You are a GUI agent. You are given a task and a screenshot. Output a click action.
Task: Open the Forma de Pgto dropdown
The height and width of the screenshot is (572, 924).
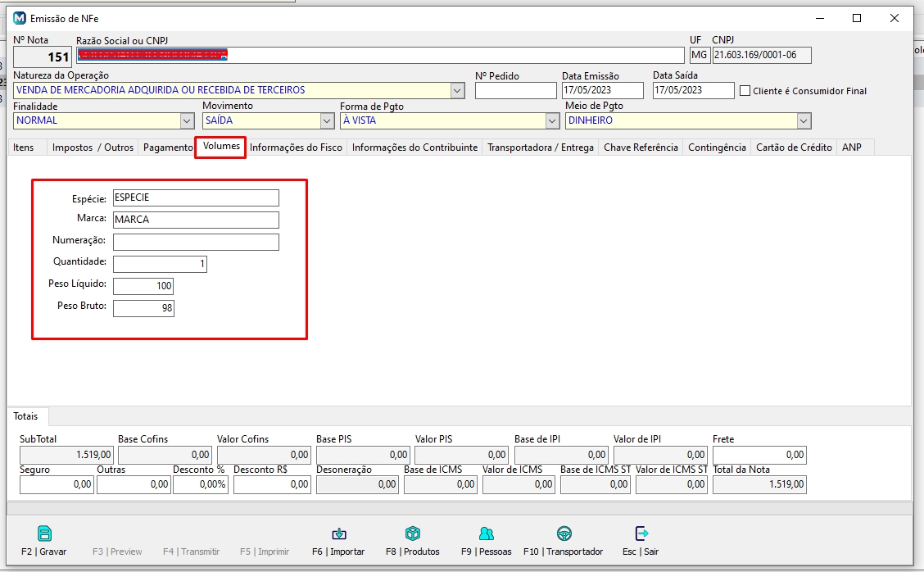point(552,120)
